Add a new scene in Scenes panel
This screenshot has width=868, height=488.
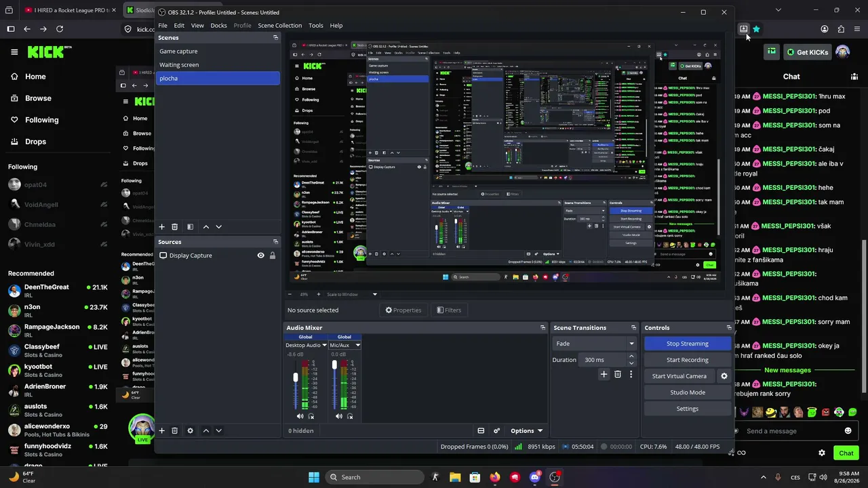[x=161, y=227]
